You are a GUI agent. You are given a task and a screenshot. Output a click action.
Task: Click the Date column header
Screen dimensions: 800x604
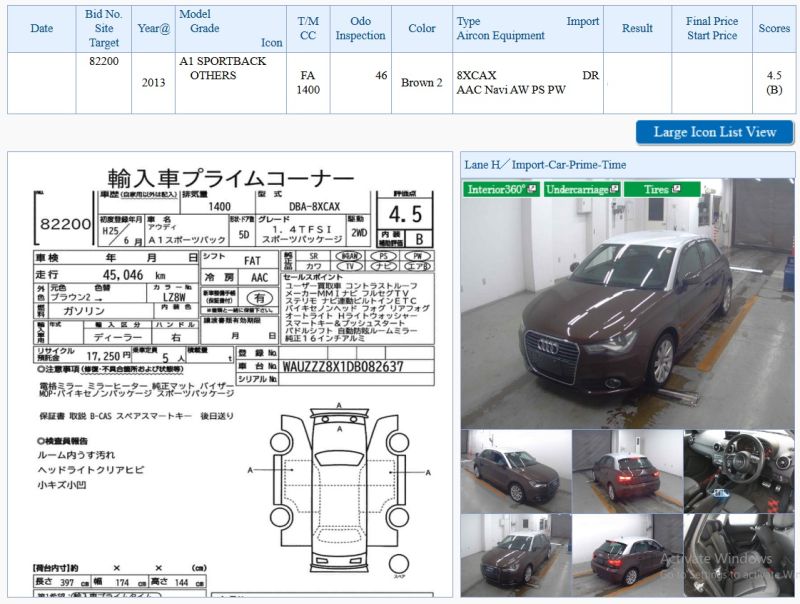41,29
